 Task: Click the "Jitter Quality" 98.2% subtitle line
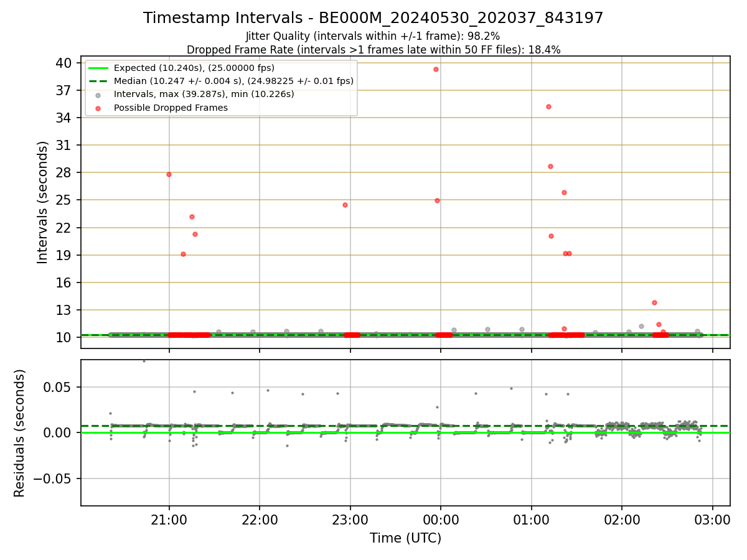[x=373, y=37]
